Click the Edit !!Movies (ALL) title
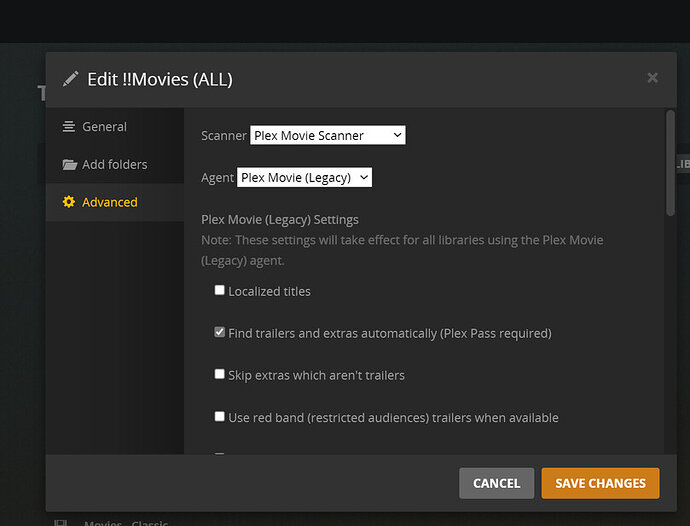This screenshot has height=526, width=690. 160,79
